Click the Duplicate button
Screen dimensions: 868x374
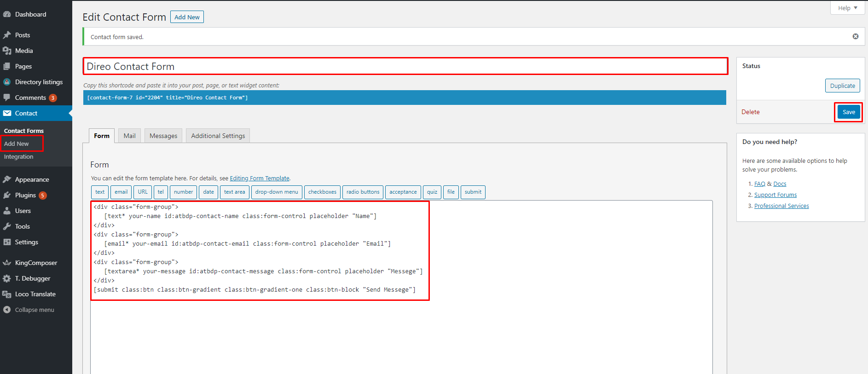pyautogui.click(x=842, y=86)
